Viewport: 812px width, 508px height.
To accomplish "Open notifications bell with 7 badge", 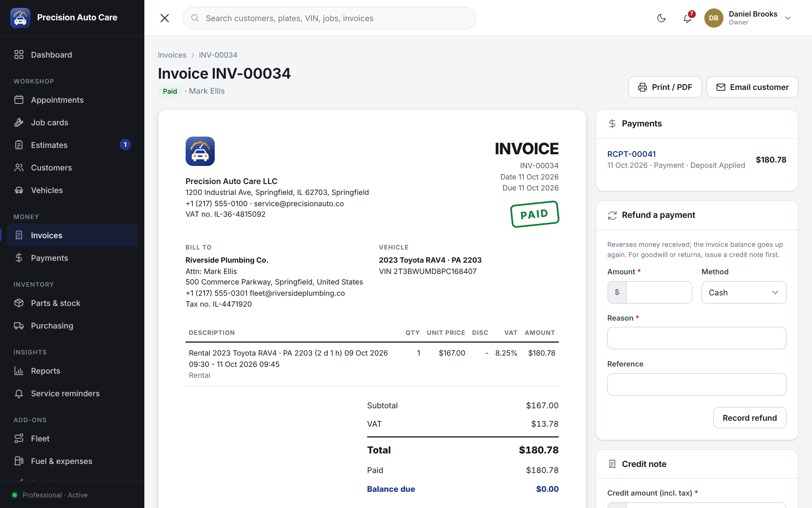I will tap(688, 18).
